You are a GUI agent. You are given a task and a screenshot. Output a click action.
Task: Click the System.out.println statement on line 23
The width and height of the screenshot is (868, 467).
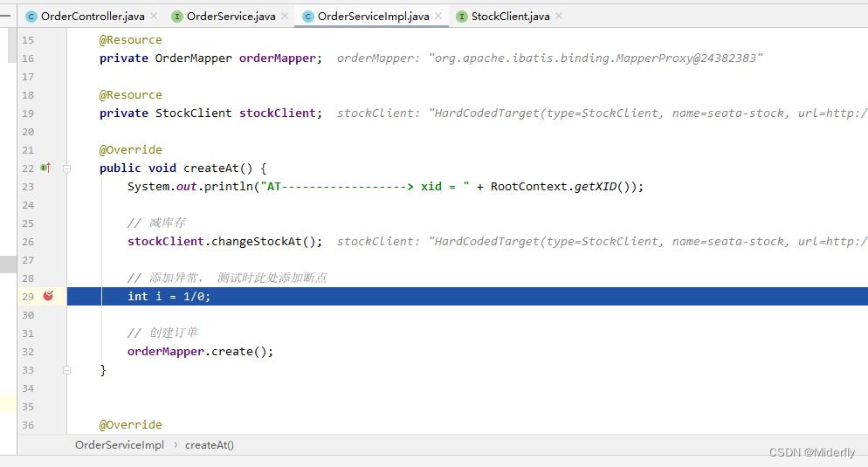click(x=385, y=187)
